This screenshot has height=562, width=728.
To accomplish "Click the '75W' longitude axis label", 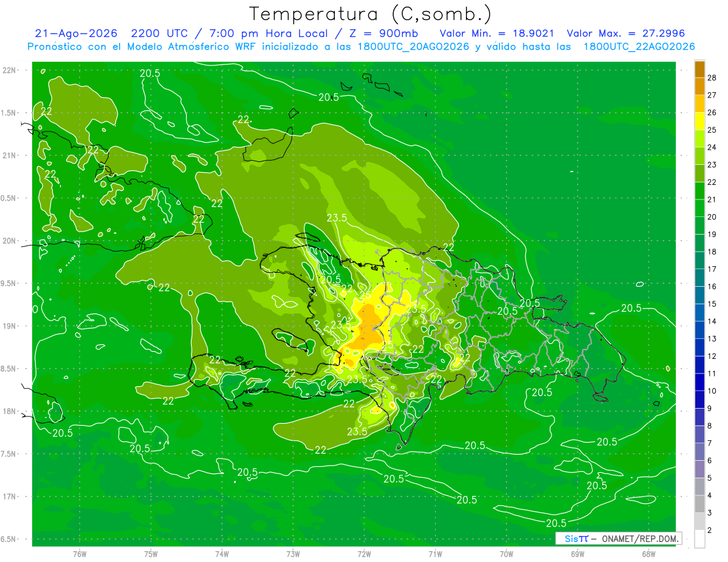I will point(151,554).
